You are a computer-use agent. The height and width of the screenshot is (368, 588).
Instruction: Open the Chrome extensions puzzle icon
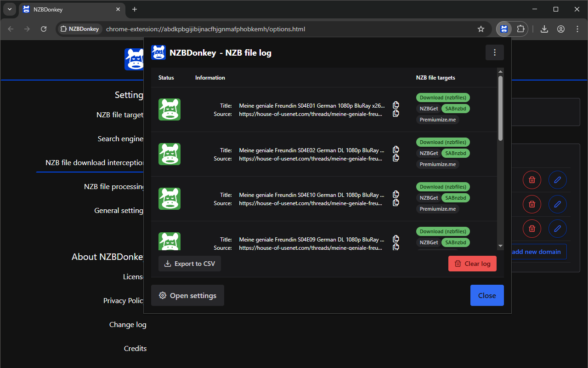pyautogui.click(x=520, y=29)
